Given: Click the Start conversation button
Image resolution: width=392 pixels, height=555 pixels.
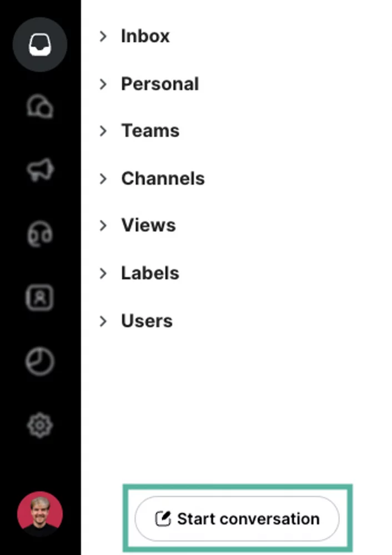Looking at the screenshot, I should coord(237,518).
